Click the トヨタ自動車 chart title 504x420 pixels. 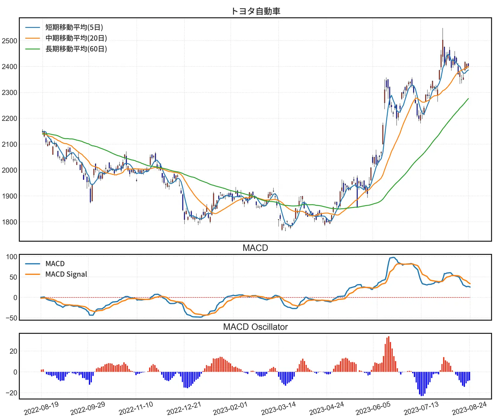255,11
